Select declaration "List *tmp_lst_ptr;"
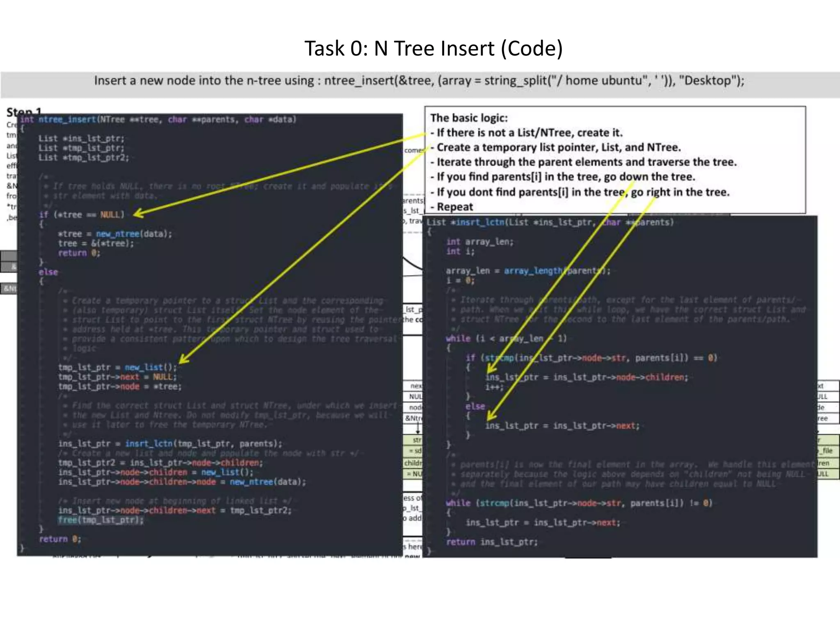The image size is (840, 630). 81,148
